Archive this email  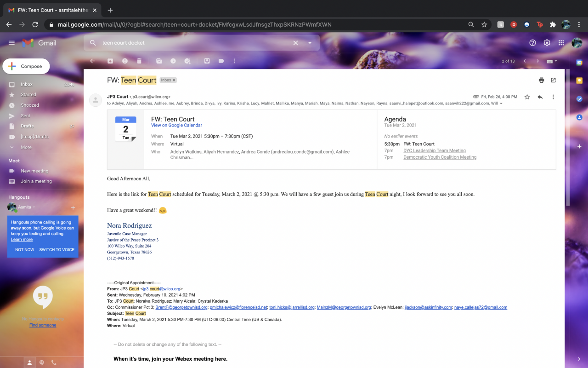pos(110,61)
